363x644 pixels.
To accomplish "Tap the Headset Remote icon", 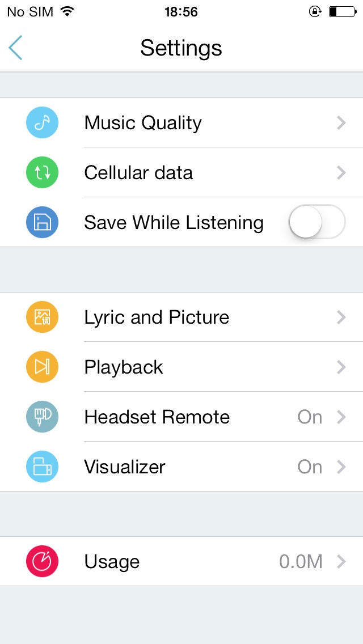I will [42, 417].
